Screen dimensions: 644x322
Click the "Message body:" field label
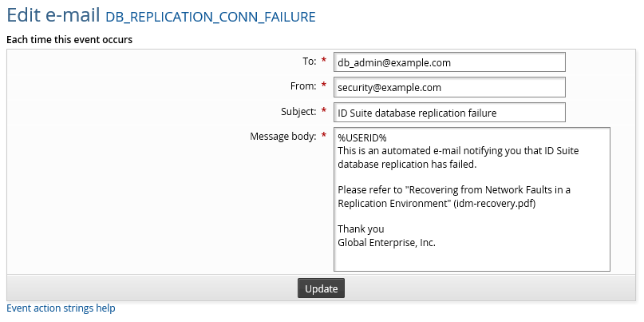283,136
